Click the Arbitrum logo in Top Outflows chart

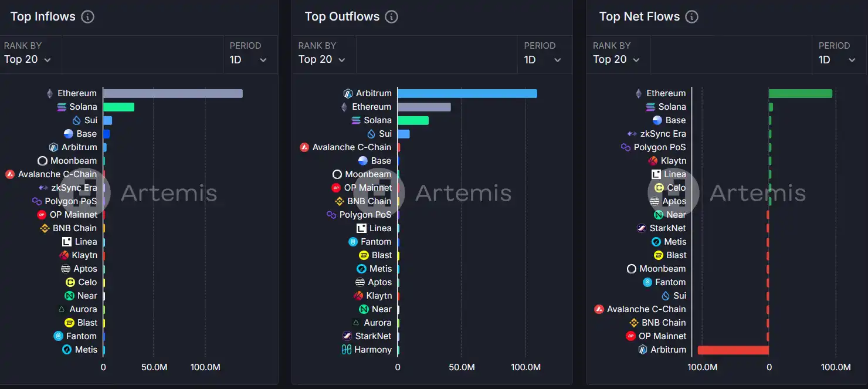348,93
